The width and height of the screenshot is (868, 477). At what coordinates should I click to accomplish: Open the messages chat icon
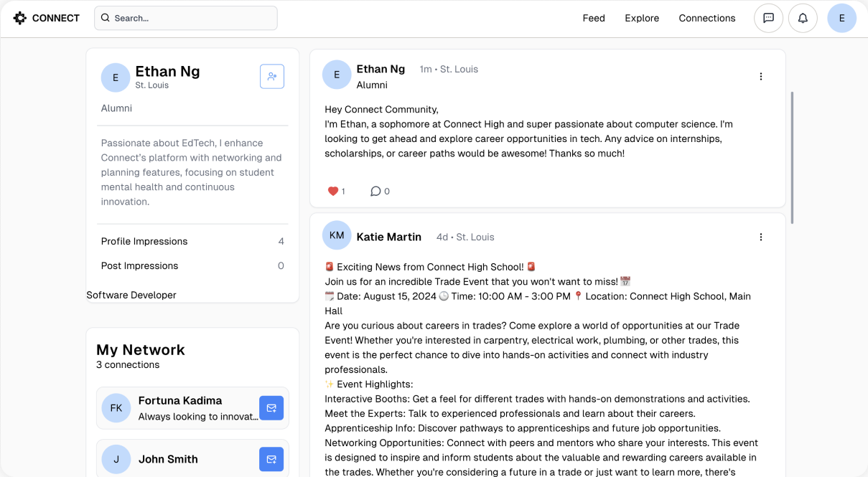[x=768, y=18]
